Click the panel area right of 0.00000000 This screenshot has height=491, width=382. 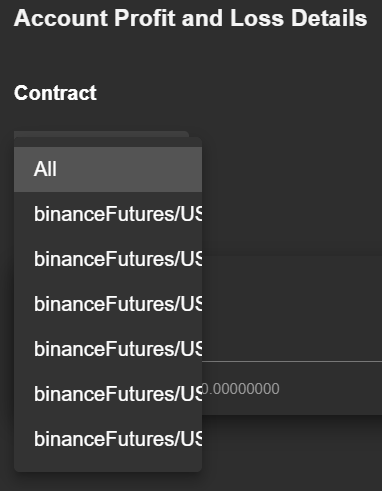point(330,389)
